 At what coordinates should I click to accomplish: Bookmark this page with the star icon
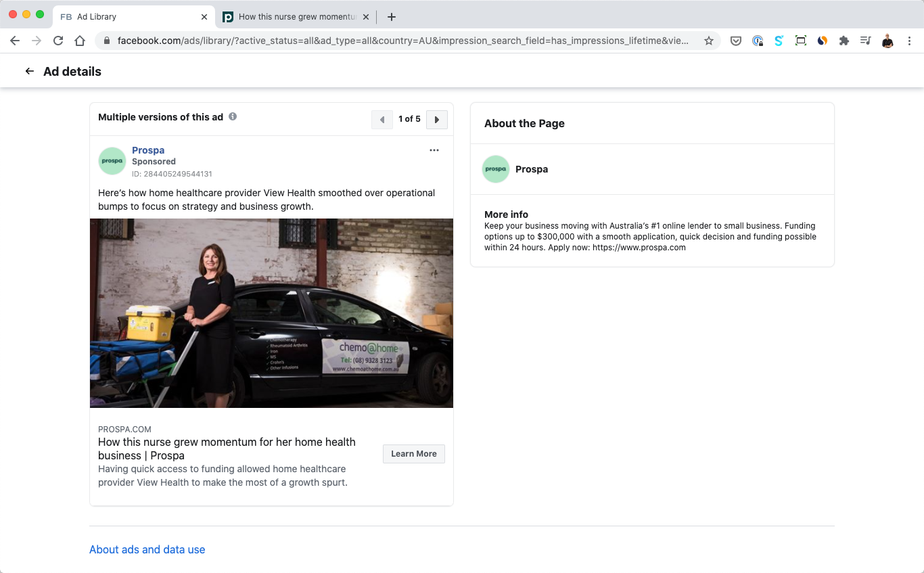[x=709, y=41]
